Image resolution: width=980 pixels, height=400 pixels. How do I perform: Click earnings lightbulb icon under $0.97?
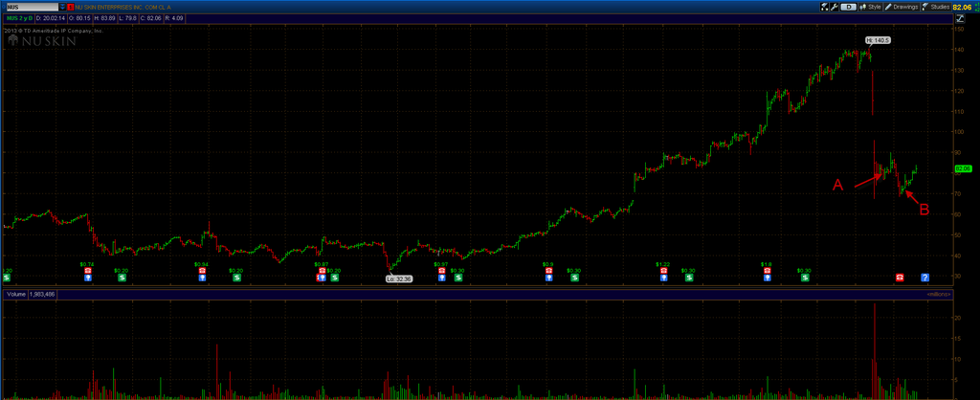click(x=441, y=278)
